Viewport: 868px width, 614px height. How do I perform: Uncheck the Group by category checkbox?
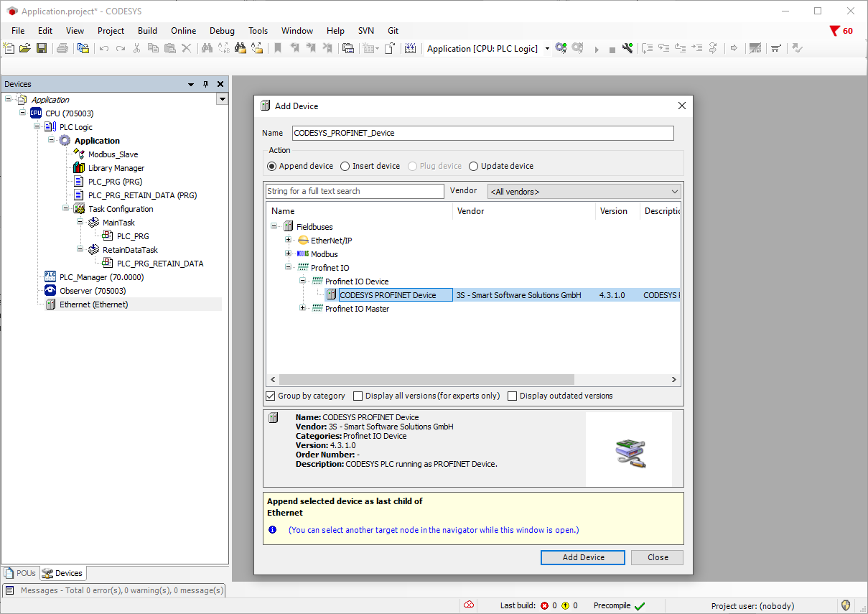271,396
